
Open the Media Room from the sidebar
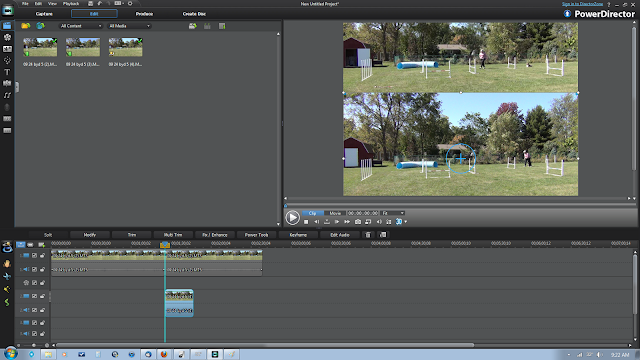(7, 26)
